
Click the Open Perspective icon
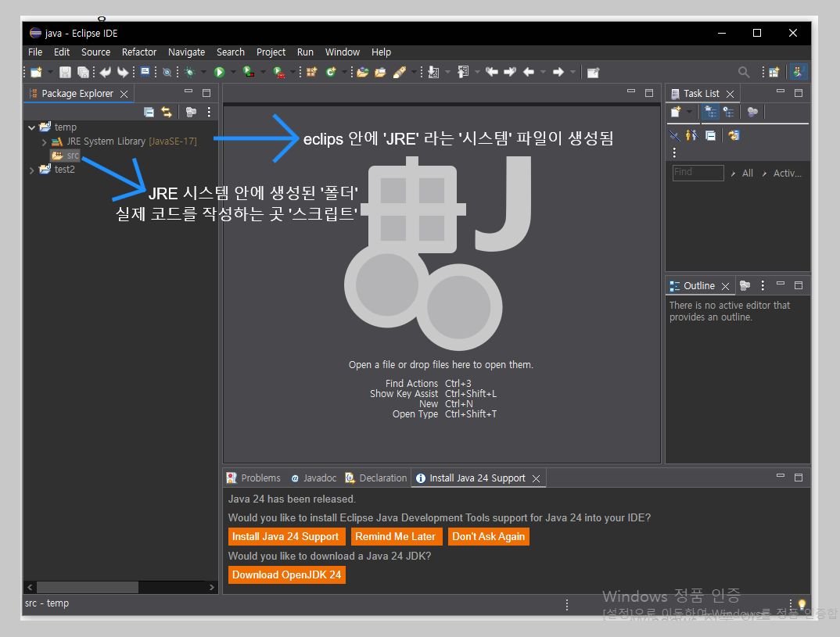point(774,72)
